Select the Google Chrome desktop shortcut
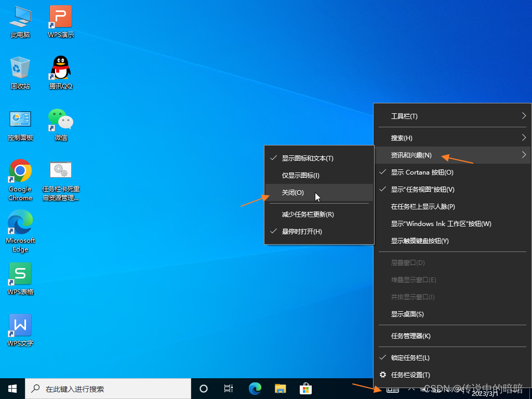This screenshot has width=532, height=399. click(20, 179)
